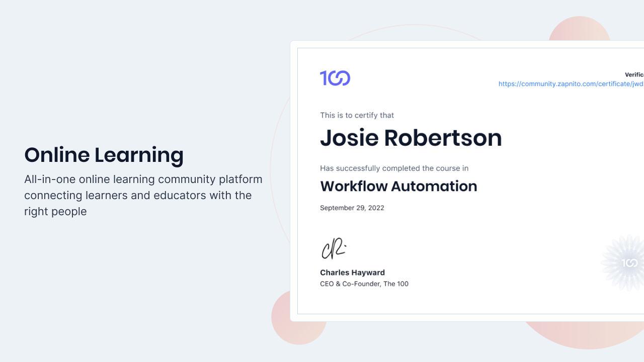
Task: Click the 100 seal badge on the certificate
Action: 623,263
